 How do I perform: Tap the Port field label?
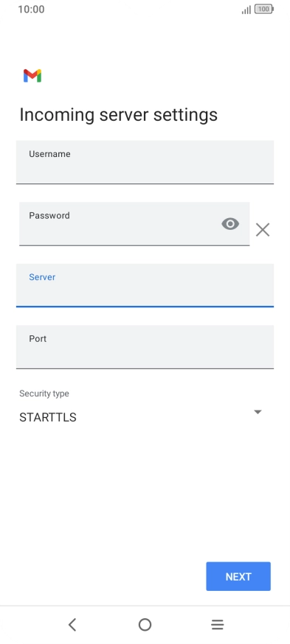click(38, 338)
